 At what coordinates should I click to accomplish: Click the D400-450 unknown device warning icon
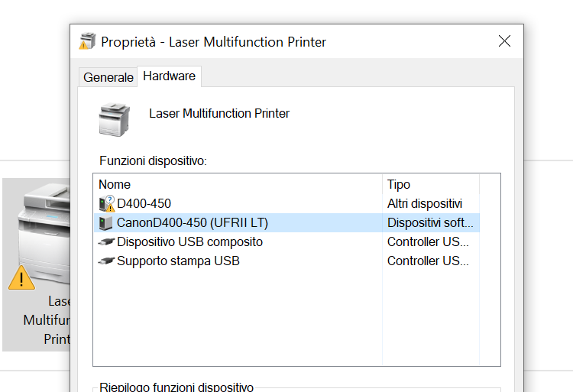pos(106,204)
